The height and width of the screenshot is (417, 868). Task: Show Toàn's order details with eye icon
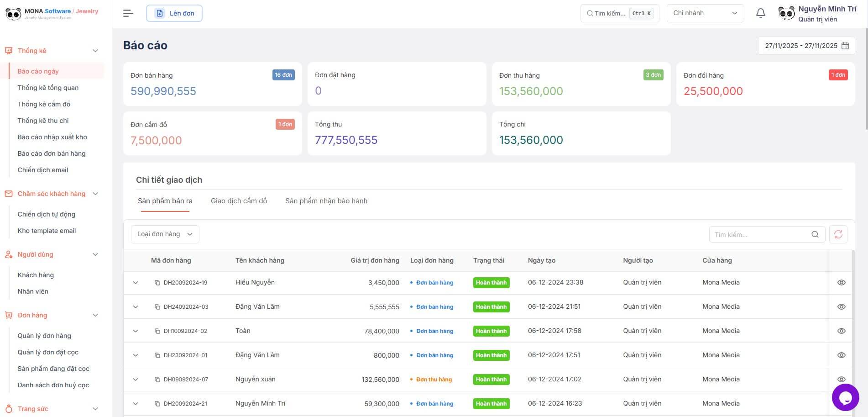(841, 331)
